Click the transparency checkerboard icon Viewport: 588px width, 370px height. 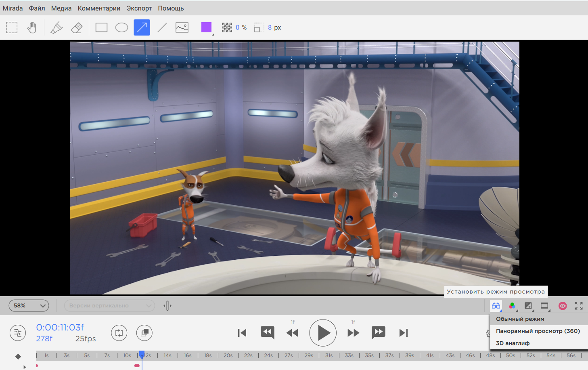pos(227,27)
